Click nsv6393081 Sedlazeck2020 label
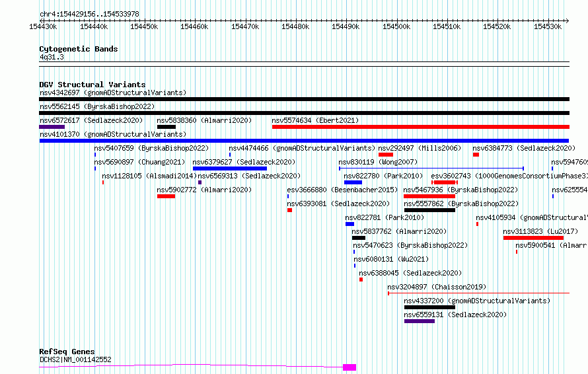The image size is (588, 374). (x=338, y=204)
